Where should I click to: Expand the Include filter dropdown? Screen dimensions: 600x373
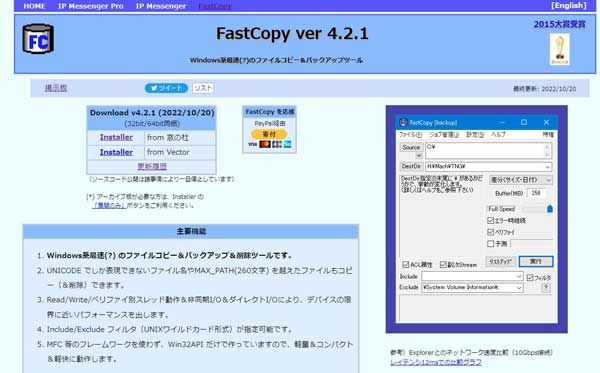pyautogui.click(x=519, y=276)
